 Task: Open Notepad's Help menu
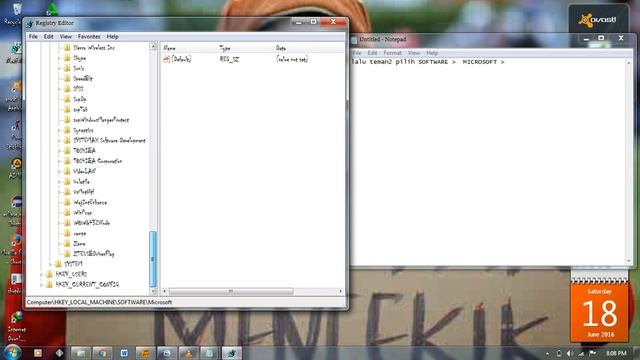tap(432, 53)
